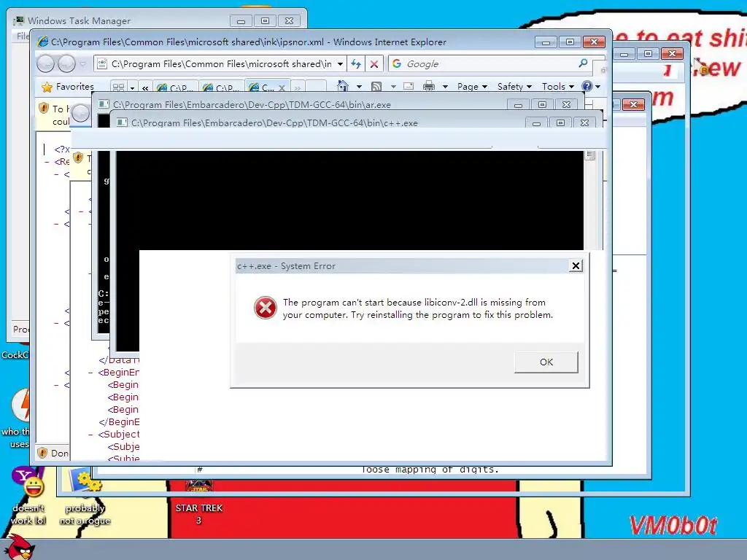Select the Yahoo 'doesn't work lol' desktop icon
Image resolution: width=747 pixels, height=560 pixels.
28,495
